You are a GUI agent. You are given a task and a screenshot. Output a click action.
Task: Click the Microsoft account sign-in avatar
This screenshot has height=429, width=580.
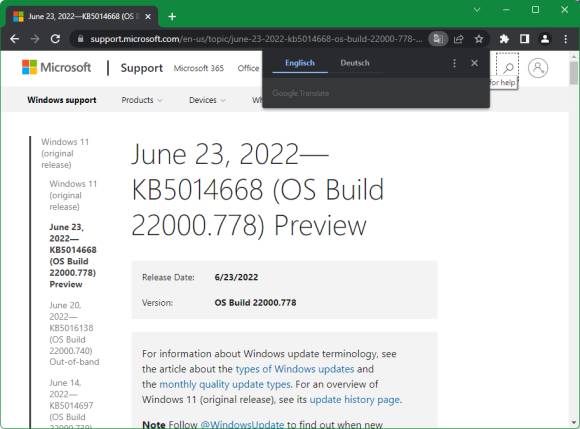pos(538,68)
